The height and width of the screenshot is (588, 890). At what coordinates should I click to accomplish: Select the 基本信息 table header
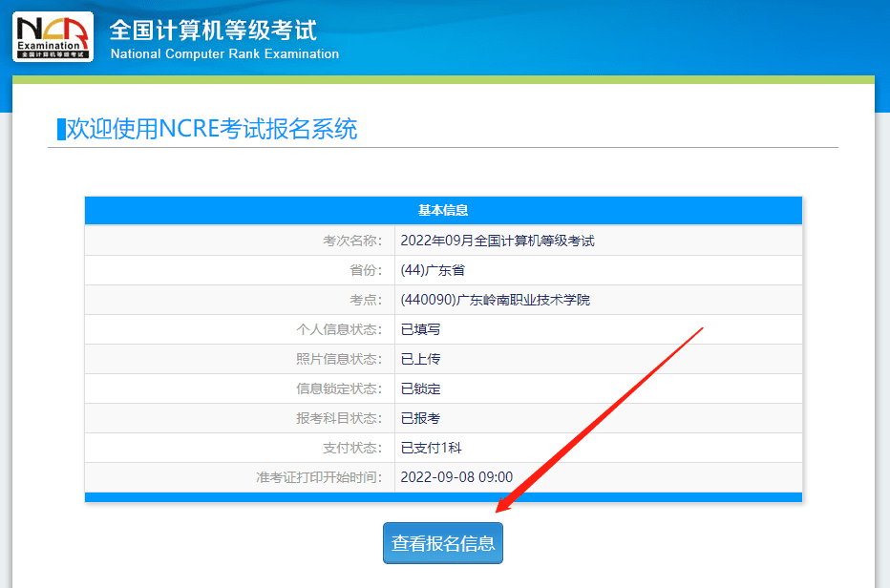(x=443, y=210)
